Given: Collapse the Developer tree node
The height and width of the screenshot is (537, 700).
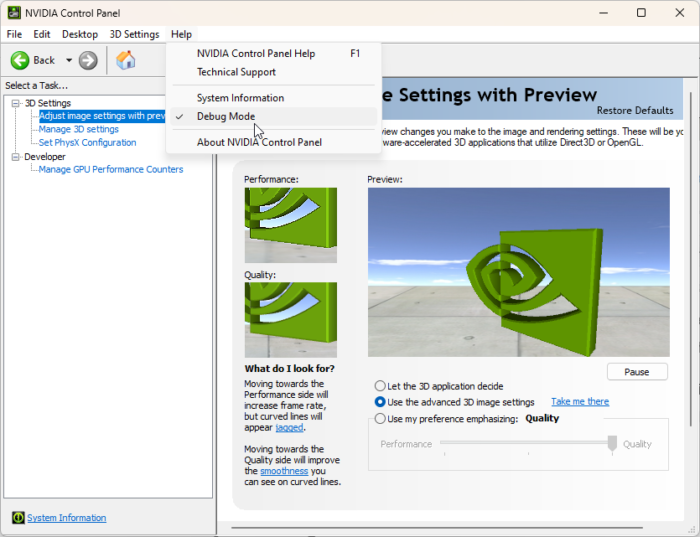Looking at the screenshot, I should pyautogui.click(x=16, y=157).
